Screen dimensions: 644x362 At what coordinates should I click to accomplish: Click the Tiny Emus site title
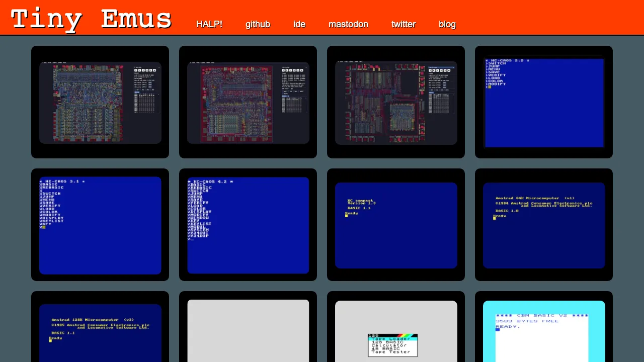point(91,20)
